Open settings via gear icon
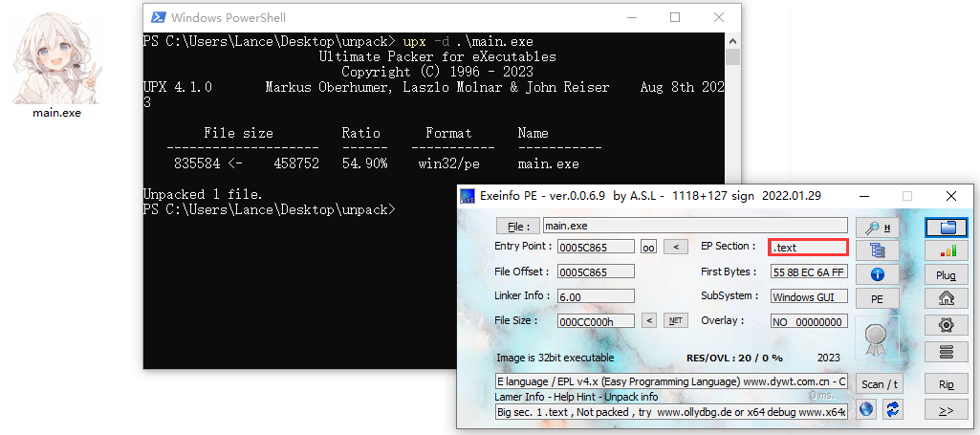This screenshot has height=435, width=980. click(x=947, y=325)
